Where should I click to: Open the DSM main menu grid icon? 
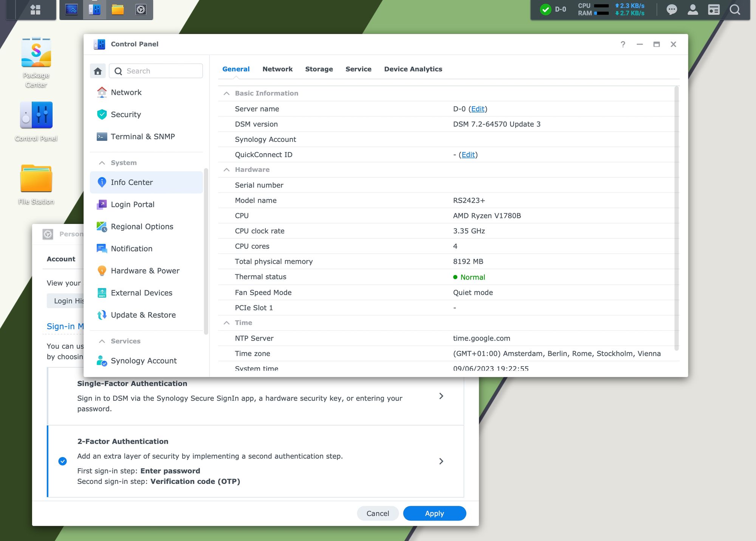pyautogui.click(x=35, y=9)
